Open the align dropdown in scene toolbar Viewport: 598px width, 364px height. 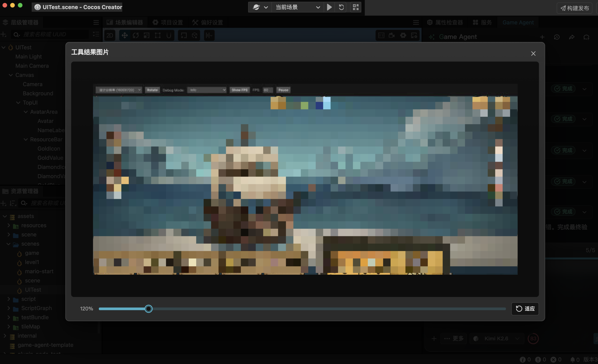click(x=209, y=35)
